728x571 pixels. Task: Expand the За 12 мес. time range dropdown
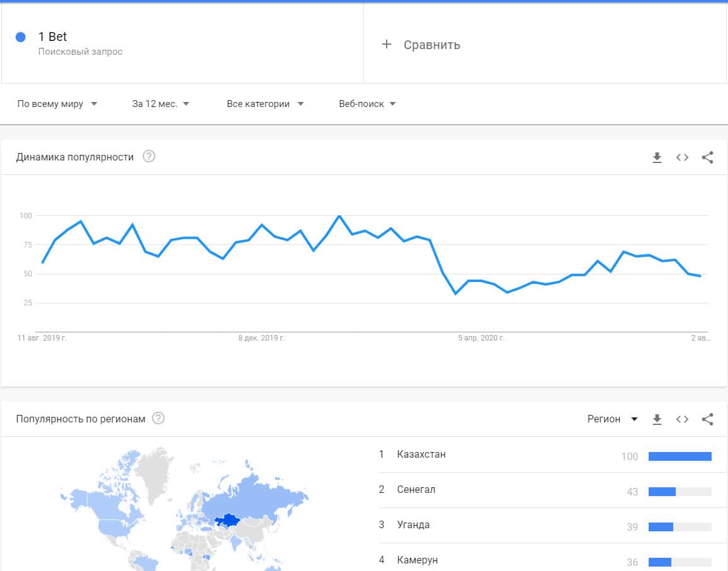pos(161,104)
